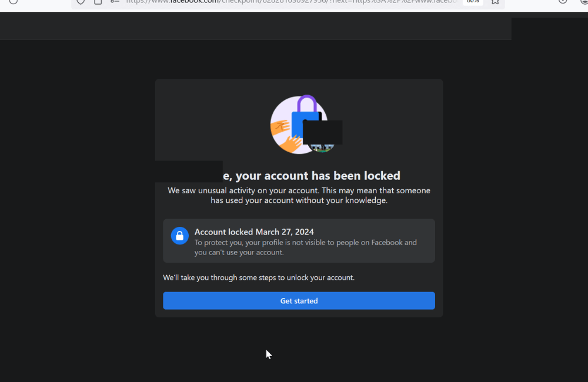Click the 80% zoom level badge
Viewport: 588px width, 382px height.
click(472, 2)
